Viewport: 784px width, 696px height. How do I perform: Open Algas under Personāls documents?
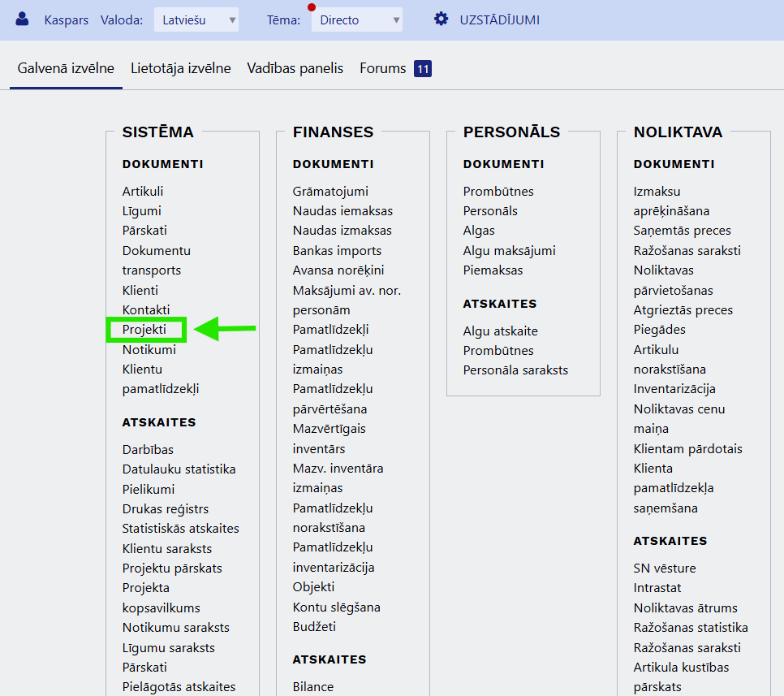click(479, 230)
